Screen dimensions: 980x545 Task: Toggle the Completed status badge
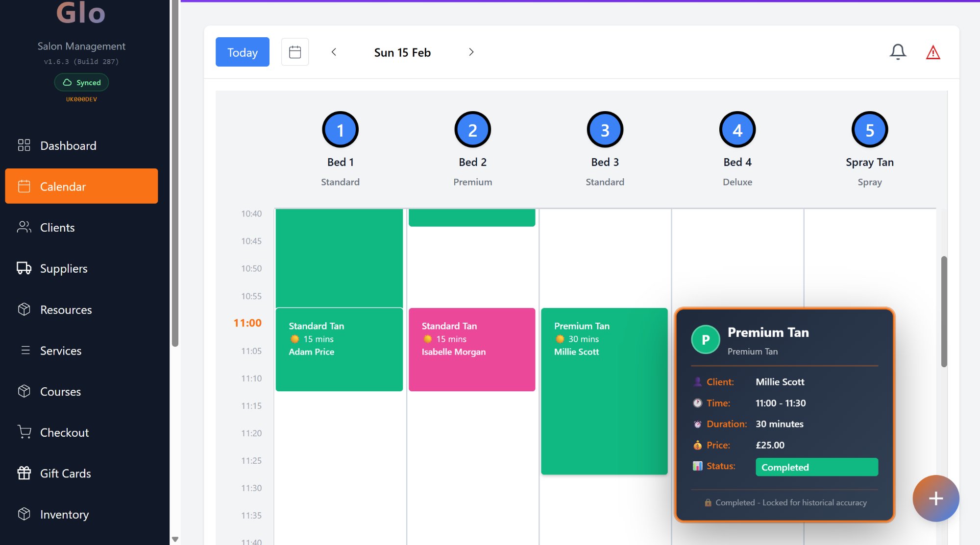816,467
